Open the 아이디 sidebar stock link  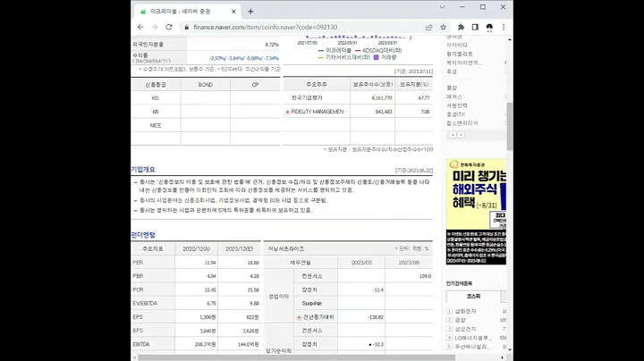(457, 45)
